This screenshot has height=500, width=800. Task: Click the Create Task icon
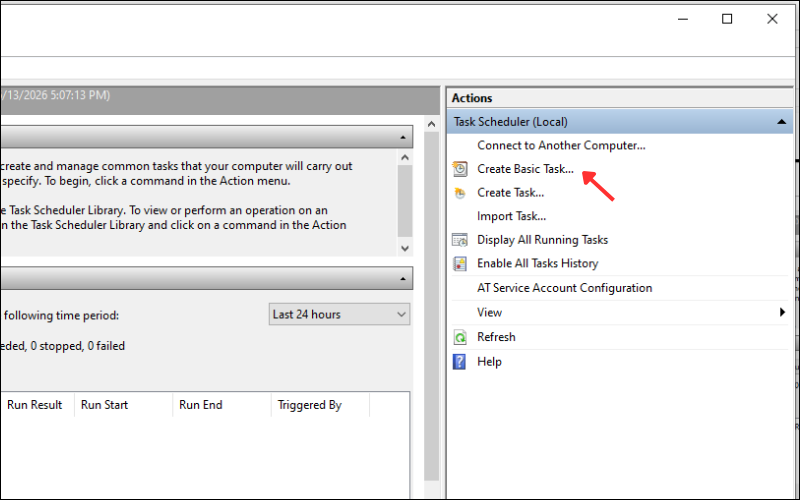pyautogui.click(x=460, y=193)
